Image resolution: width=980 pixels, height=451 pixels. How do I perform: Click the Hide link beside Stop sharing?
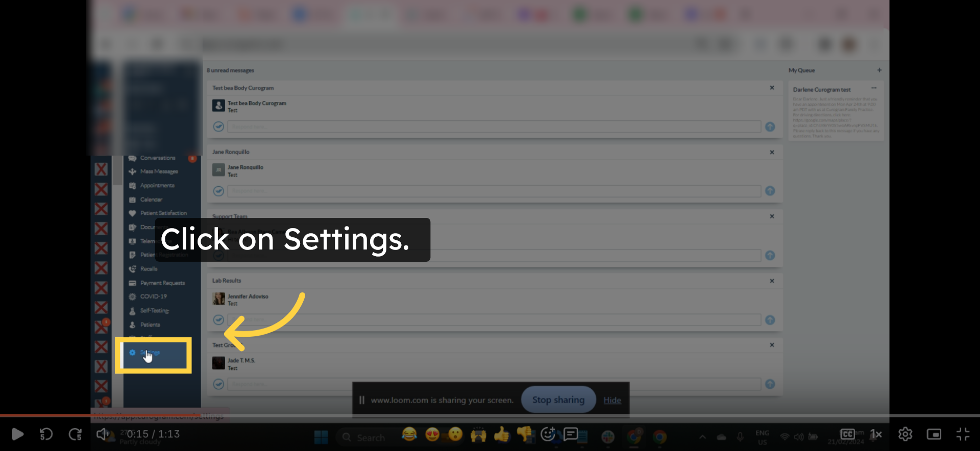[x=612, y=400]
